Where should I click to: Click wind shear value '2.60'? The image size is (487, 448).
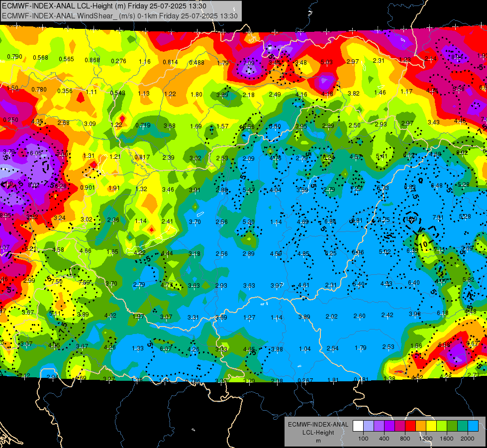coord(359,316)
